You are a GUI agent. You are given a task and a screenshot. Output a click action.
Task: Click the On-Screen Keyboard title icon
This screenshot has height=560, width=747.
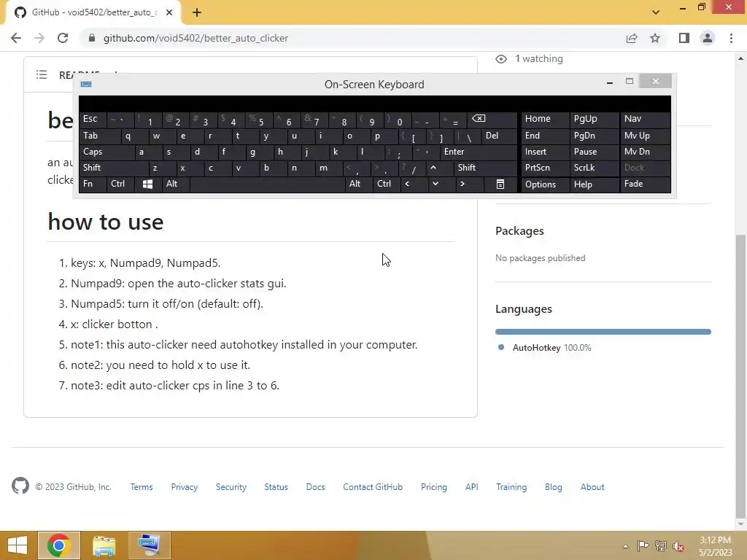86,85
